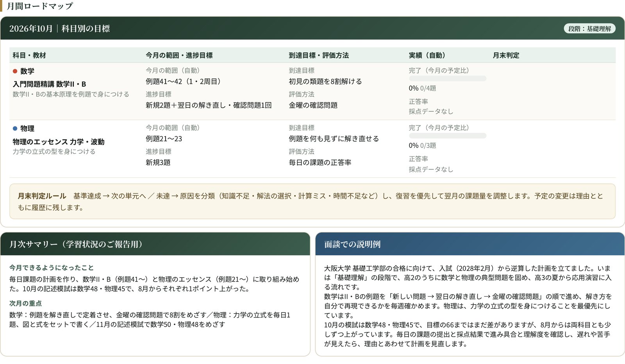Screen dimensions: 625x364
Task: Click the 月末判定 column header
Action: [506, 55]
